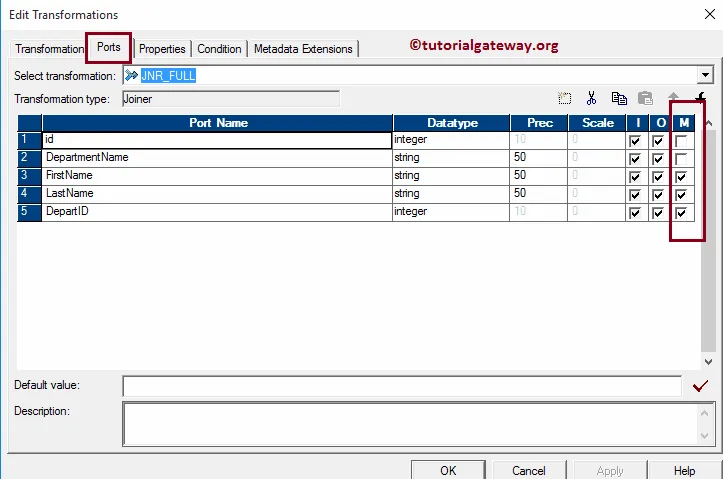Click the copy port icon
Screen dimensions: 723x479
pos(619,98)
